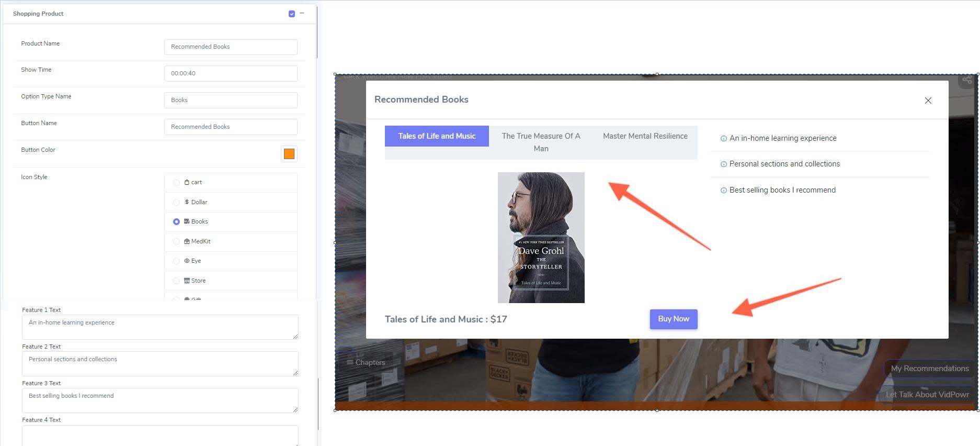Viewport: 980px width, 446px height.
Task: Click Let Talk About VidPowr button
Action: point(927,395)
